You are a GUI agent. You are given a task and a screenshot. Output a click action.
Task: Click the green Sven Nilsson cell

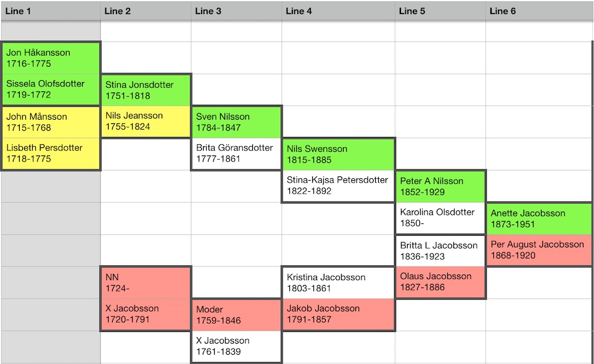[x=237, y=122]
